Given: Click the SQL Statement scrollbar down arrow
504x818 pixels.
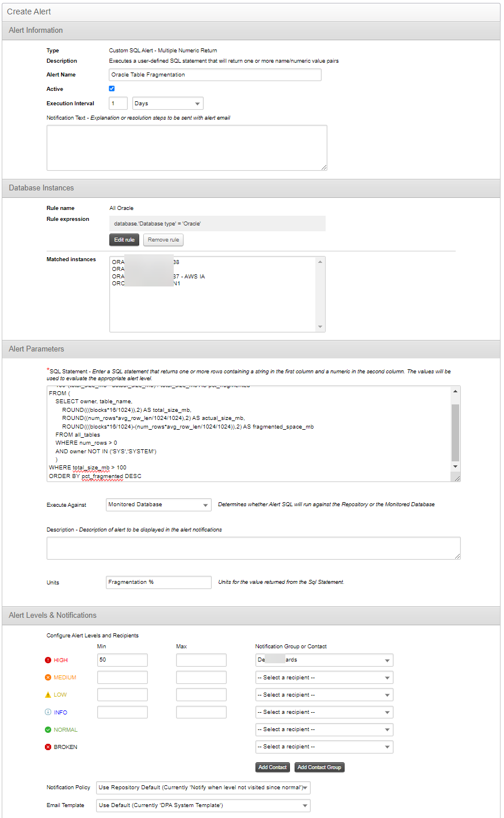Looking at the screenshot, I should (456, 467).
